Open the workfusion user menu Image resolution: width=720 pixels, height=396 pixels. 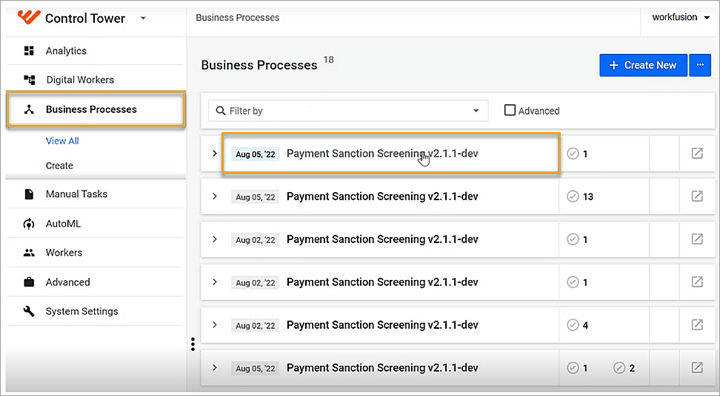681,17
